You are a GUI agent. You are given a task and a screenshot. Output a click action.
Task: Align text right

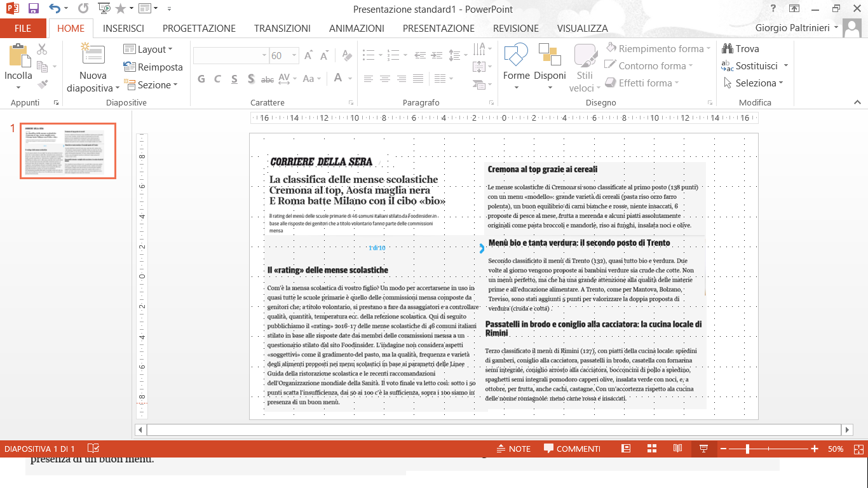402,79
